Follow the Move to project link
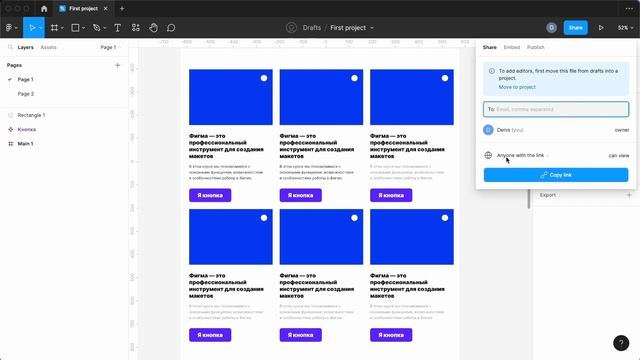 pos(517,87)
